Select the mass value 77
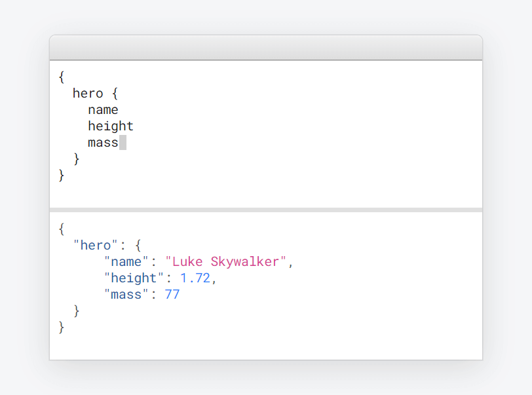This screenshot has width=532, height=395. click(x=172, y=294)
